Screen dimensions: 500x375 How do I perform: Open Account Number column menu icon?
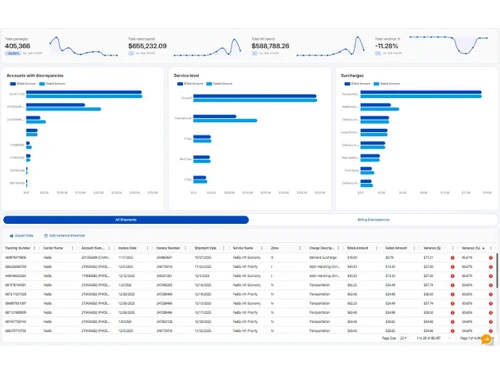click(x=109, y=248)
